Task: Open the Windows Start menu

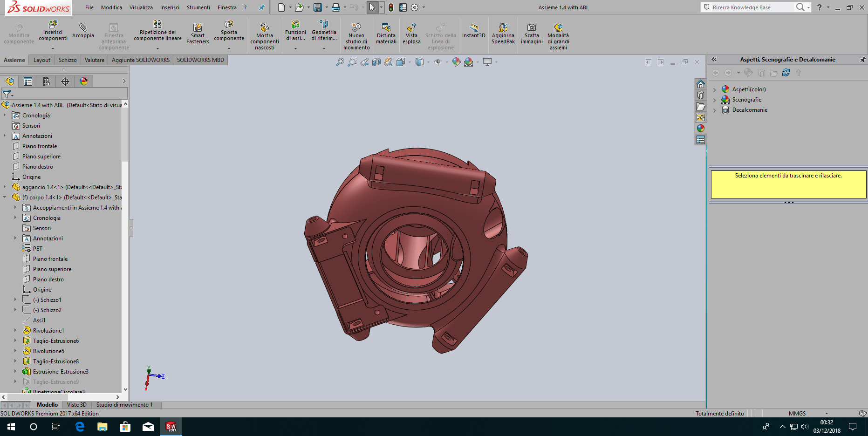Action: [x=11, y=427]
